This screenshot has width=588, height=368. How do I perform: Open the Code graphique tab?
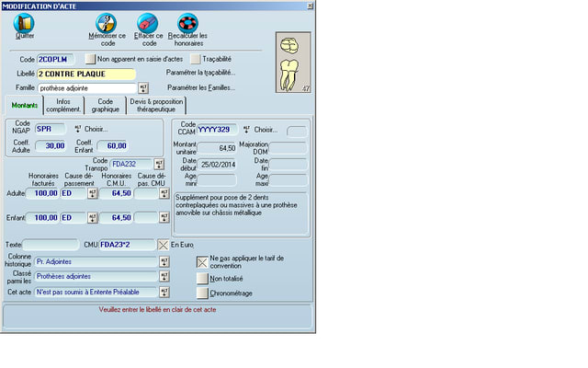click(106, 105)
